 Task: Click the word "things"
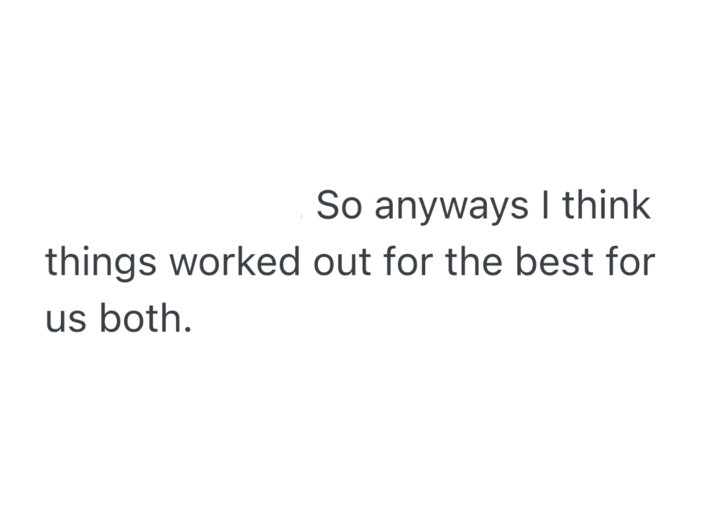click(x=101, y=265)
